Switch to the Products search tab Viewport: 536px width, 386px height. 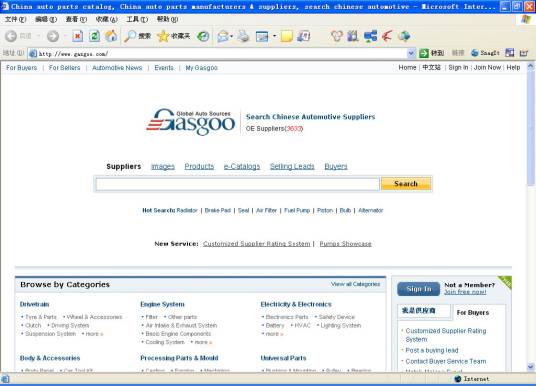[x=199, y=167]
